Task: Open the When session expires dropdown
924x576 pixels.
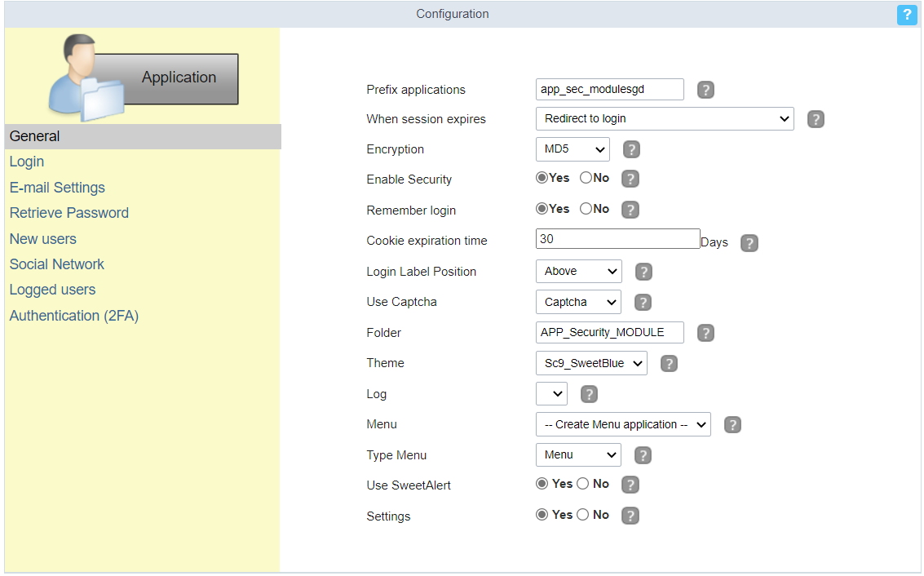Action: coord(664,118)
